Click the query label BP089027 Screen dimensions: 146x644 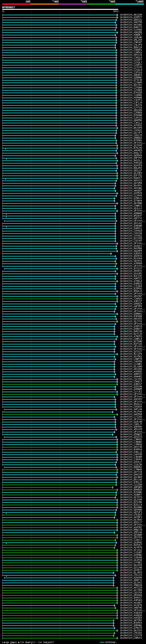point(8,8)
